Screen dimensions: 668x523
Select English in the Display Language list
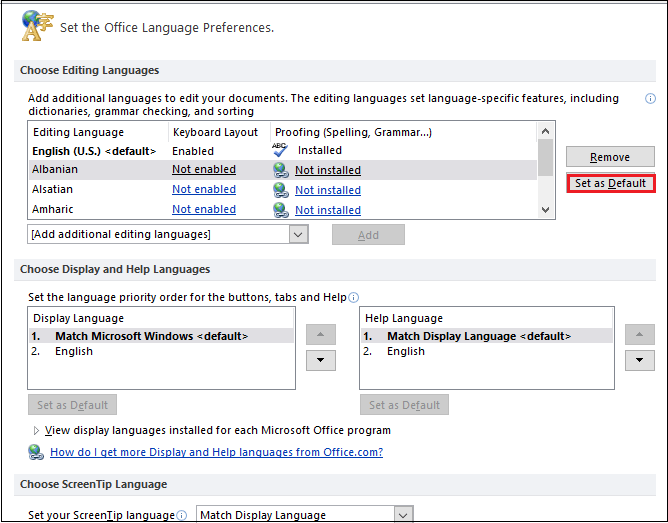tap(161, 351)
